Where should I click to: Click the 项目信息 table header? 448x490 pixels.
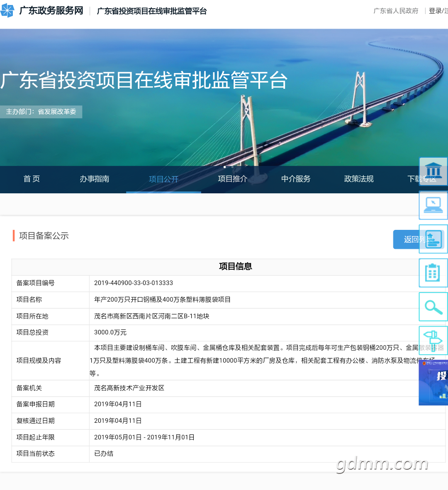tap(236, 266)
